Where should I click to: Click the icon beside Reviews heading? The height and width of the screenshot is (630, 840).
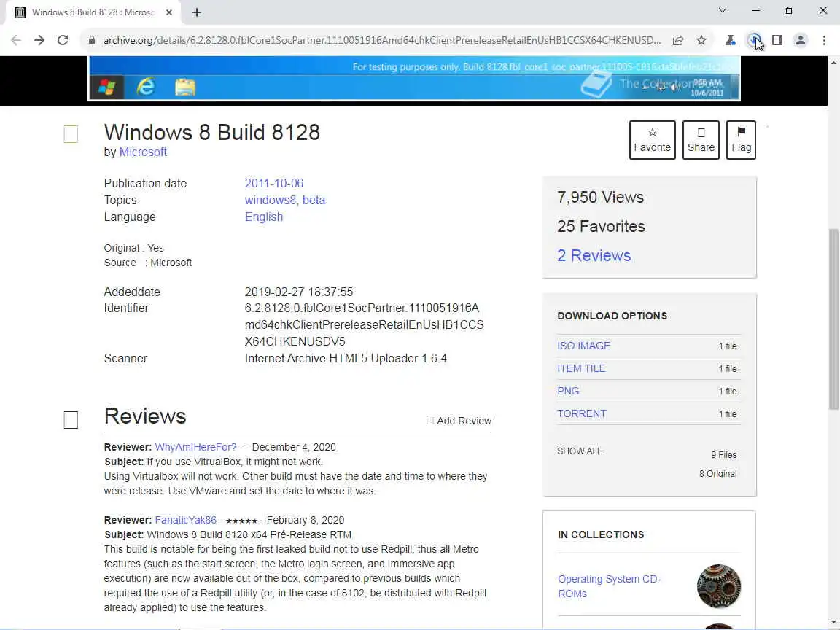coord(71,420)
